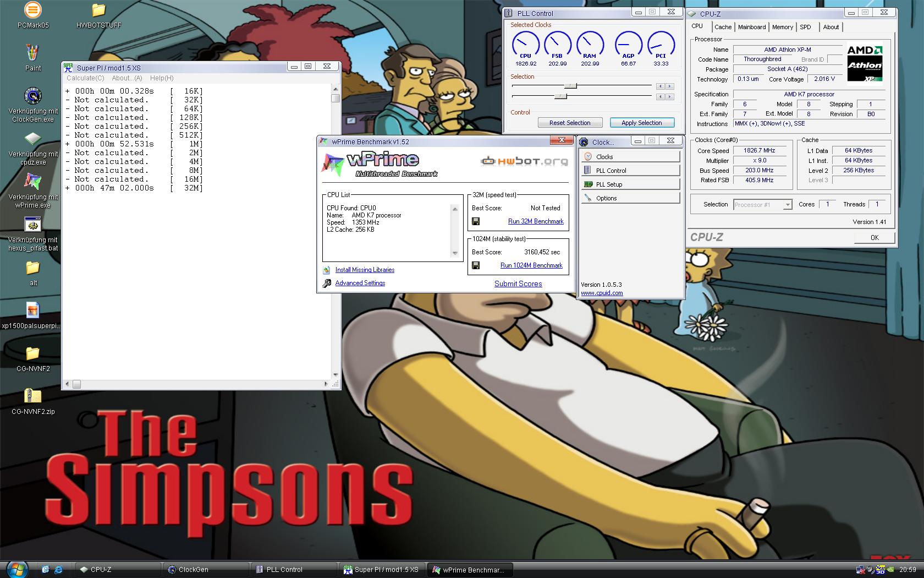This screenshot has height=578, width=924.
Task: Switch to the Memory tab in CPU-Z
Action: click(x=782, y=27)
